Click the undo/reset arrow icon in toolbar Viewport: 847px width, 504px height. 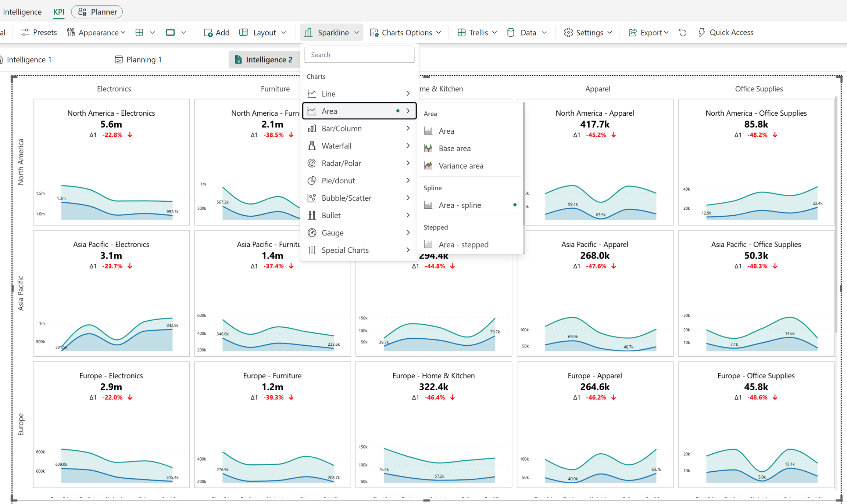[x=683, y=32]
